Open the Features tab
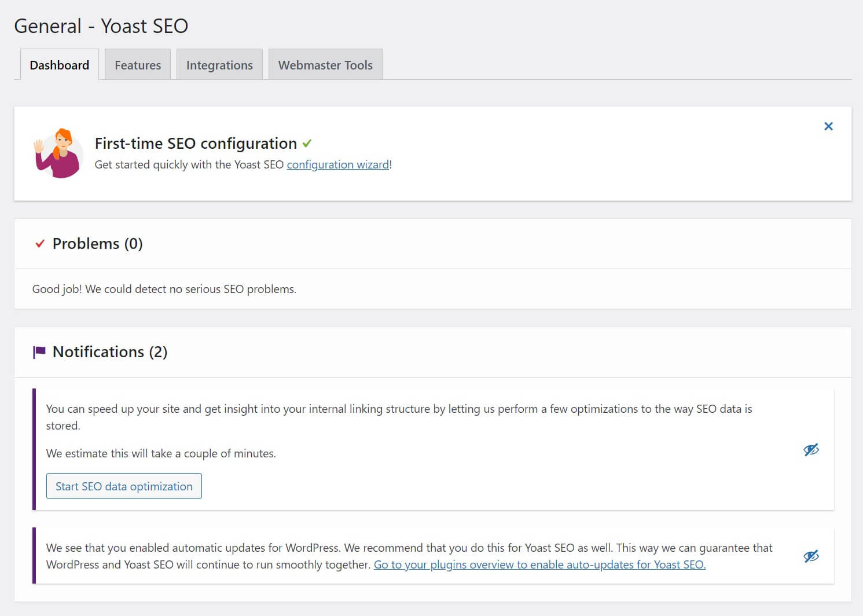Screen dimensions: 863x616 point(138,64)
